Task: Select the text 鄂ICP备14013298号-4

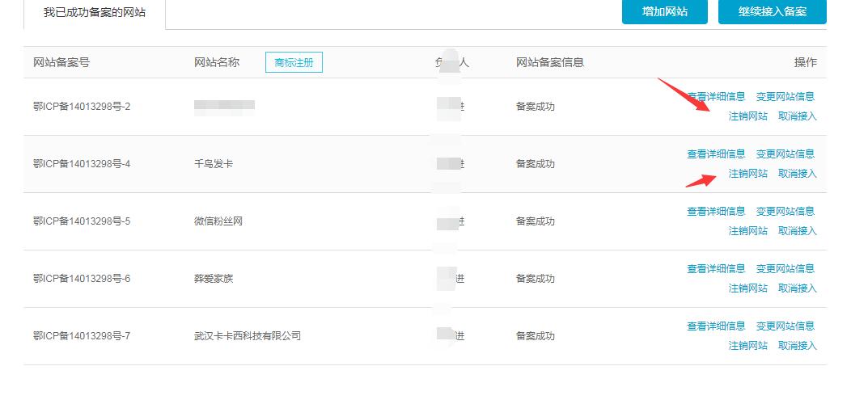Action: tap(82, 164)
